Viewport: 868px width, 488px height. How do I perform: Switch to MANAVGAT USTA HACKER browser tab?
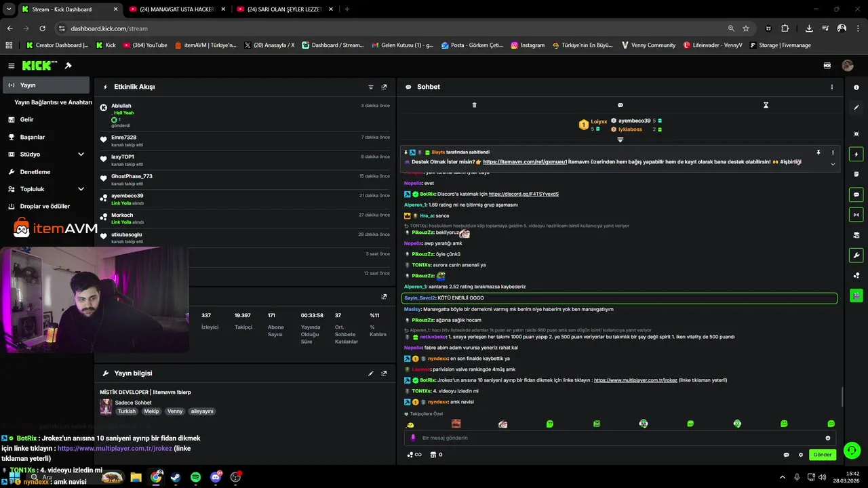coord(177,9)
